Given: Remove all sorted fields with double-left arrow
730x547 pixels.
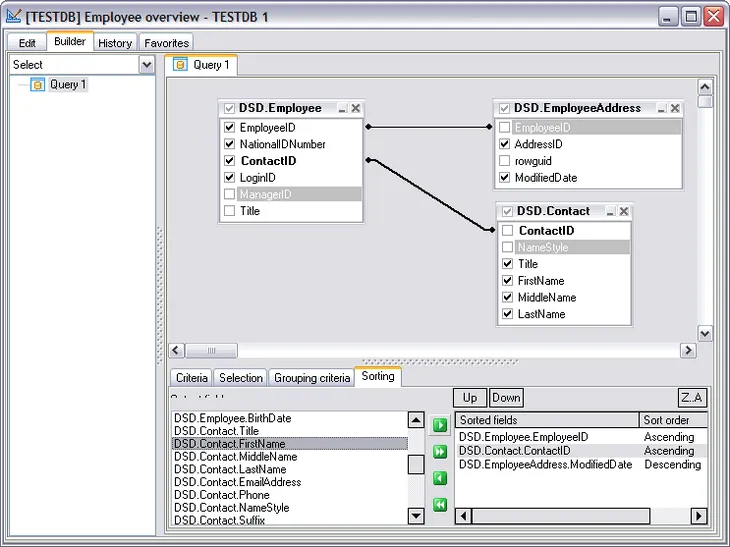Looking at the screenshot, I should (x=439, y=505).
